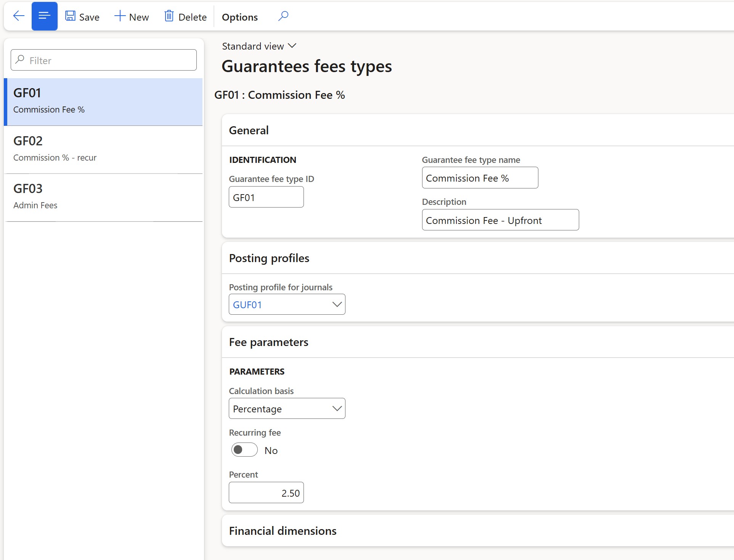Open Posting profile for journals dropdown
Screen dimensions: 734x560
pos(337,304)
